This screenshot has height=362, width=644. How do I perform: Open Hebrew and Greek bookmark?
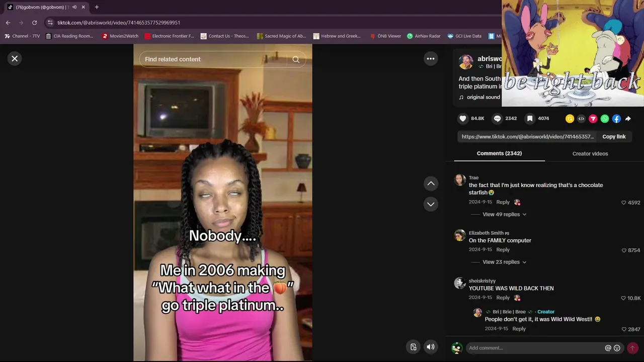pos(337,36)
